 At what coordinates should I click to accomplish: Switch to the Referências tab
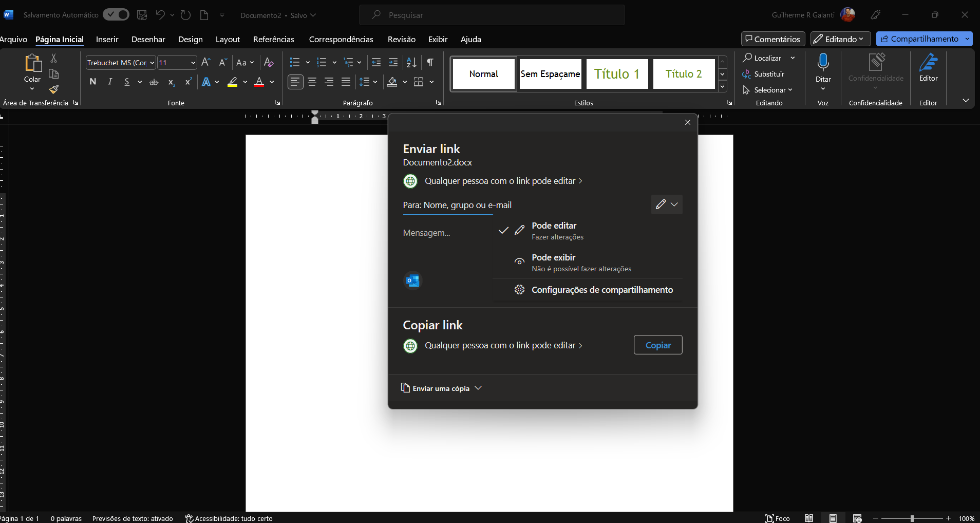273,39
